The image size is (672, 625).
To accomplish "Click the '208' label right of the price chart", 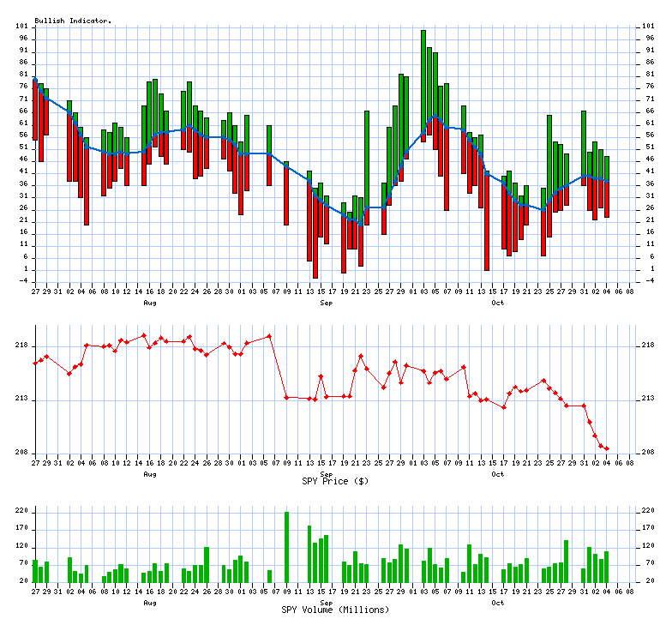I will [650, 453].
